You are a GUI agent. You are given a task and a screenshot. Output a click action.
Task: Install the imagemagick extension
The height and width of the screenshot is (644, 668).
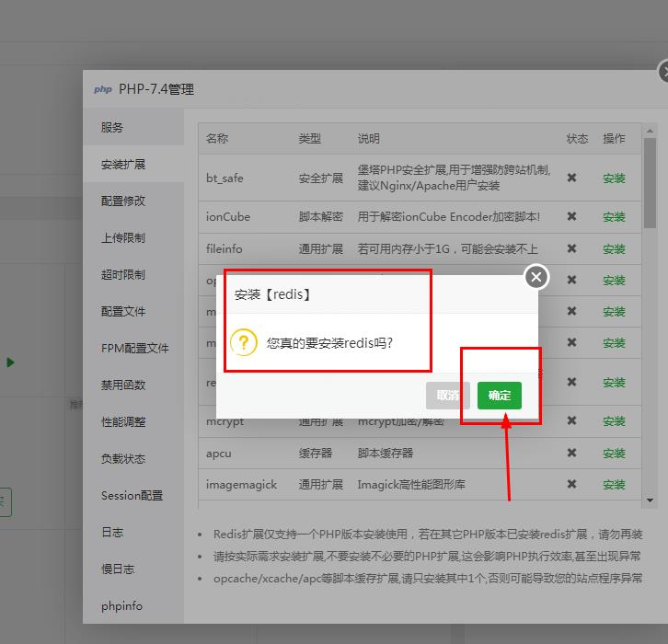tap(614, 485)
